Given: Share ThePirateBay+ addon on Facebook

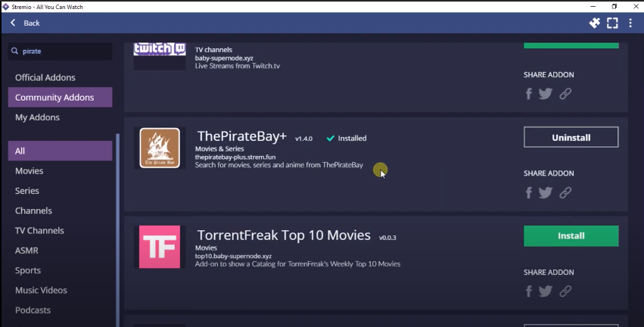Looking at the screenshot, I should click(x=529, y=193).
